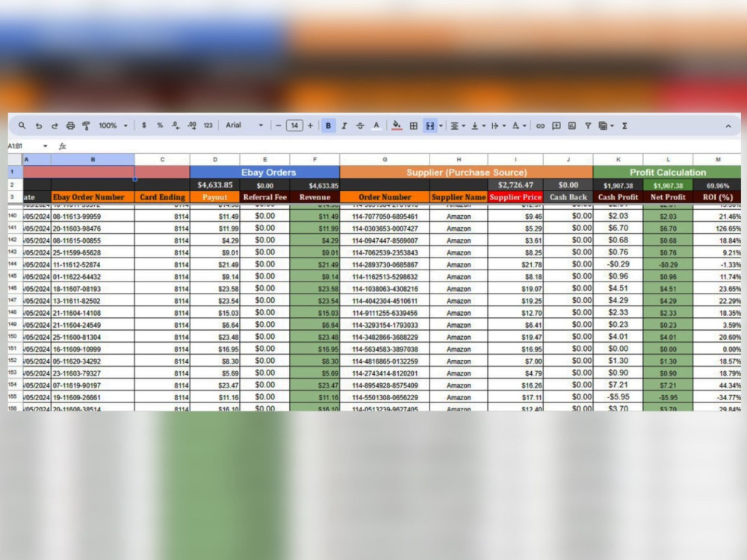Image resolution: width=747 pixels, height=560 pixels.
Task: Click the Profit Calculation header cell
Action: point(667,172)
